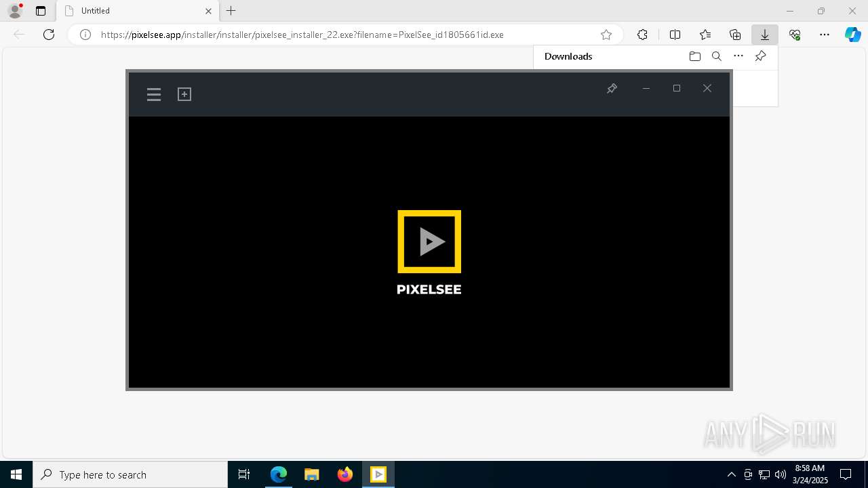Open network status tray icon
Viewport: 868px width, 488px height.
click(x=764, y=474)
